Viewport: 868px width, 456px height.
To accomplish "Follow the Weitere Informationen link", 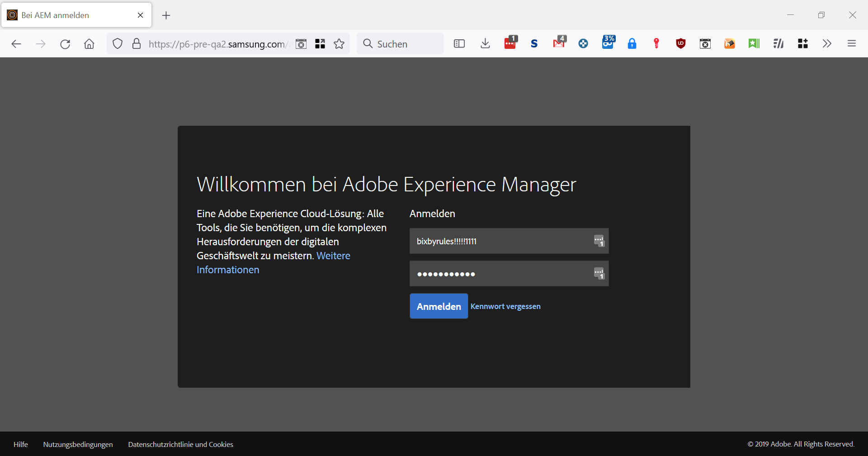I will (273, 263).
